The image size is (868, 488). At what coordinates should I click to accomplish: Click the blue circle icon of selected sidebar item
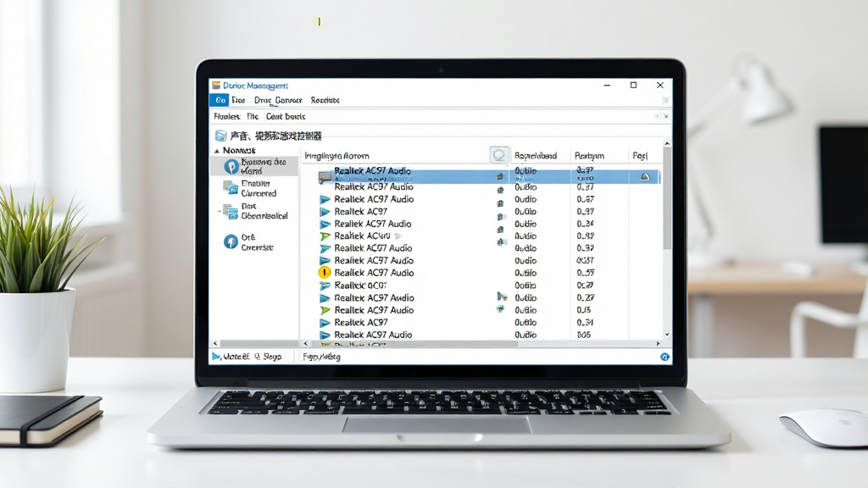coord(231,166)
